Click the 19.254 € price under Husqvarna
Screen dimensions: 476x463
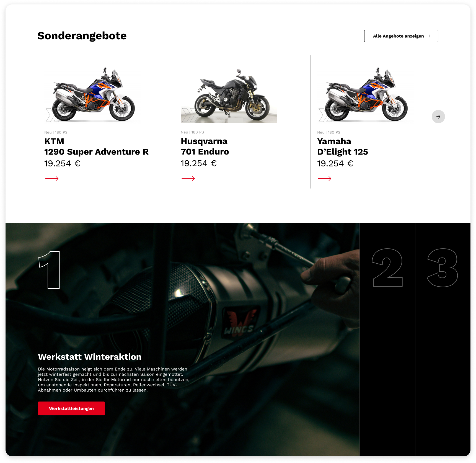(x=199, y=163)
